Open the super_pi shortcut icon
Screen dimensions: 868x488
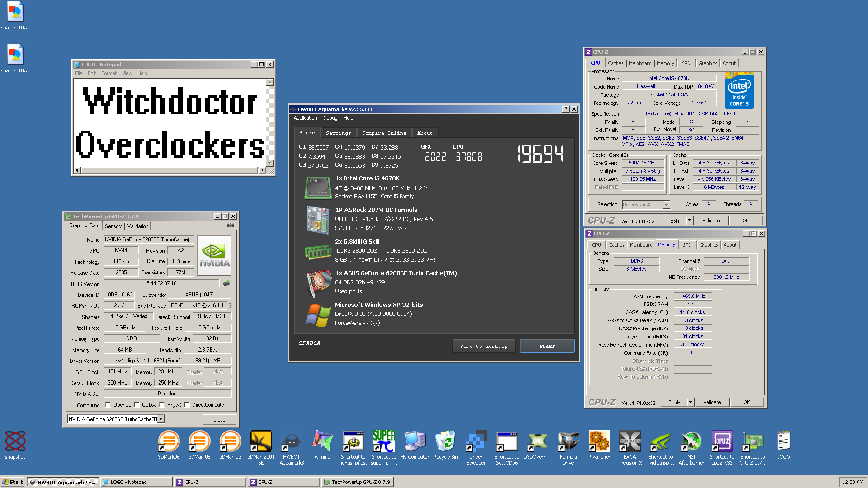click(x=384, y=447)
